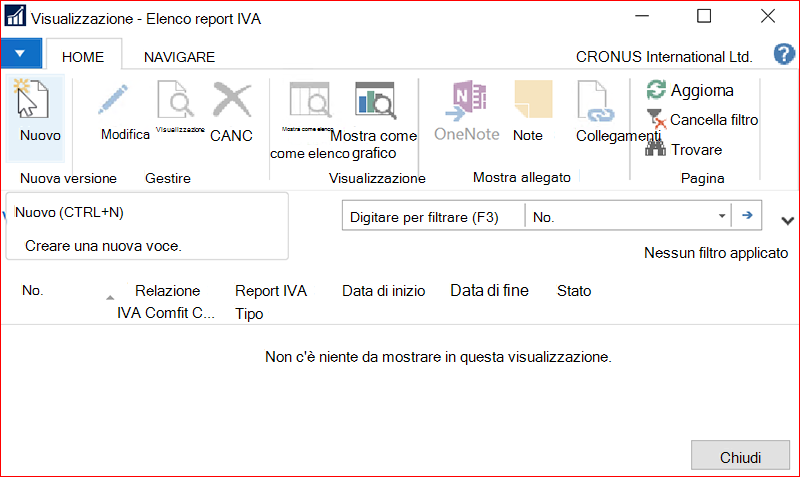This screenshot has height=477, width=800.
Task: Click Aggiorna refresh action
Action: click(x=690, y=90)
